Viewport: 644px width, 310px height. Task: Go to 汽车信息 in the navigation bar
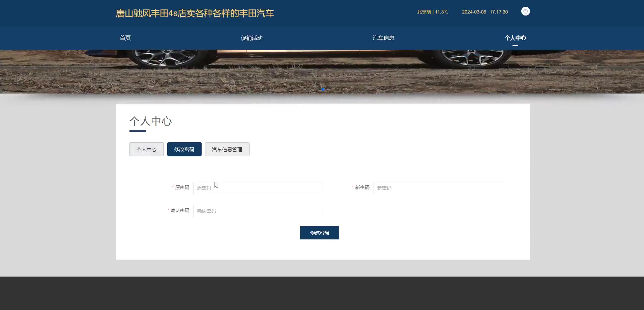point(383,38)
